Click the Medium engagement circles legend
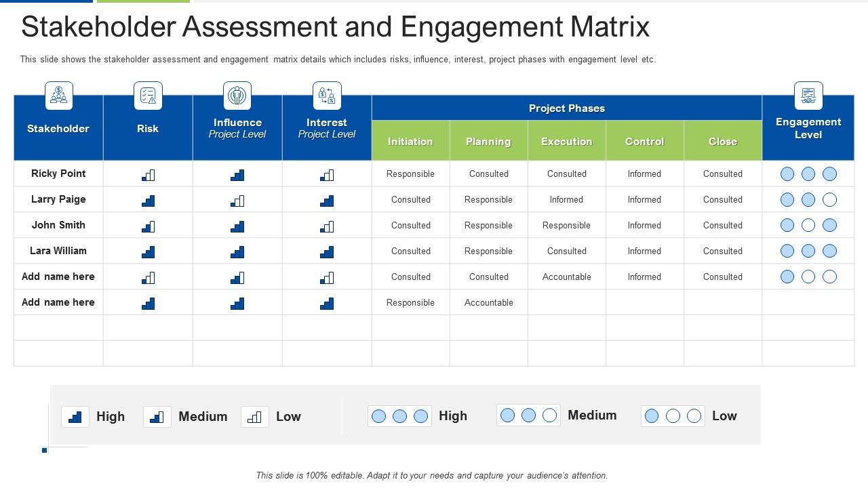Image resolution: width=868 pixels, height=488 pixels. (x=529, y=415)
